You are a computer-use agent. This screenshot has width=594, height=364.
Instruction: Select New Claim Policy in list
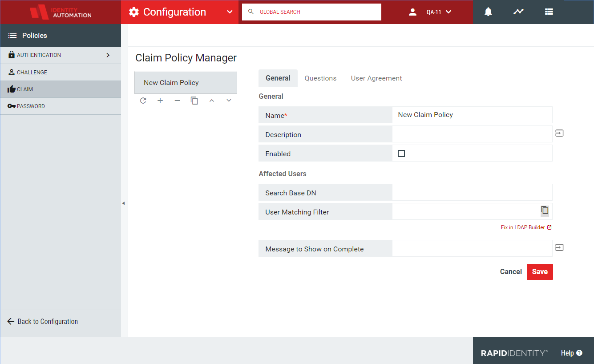[x=186, y=83]
